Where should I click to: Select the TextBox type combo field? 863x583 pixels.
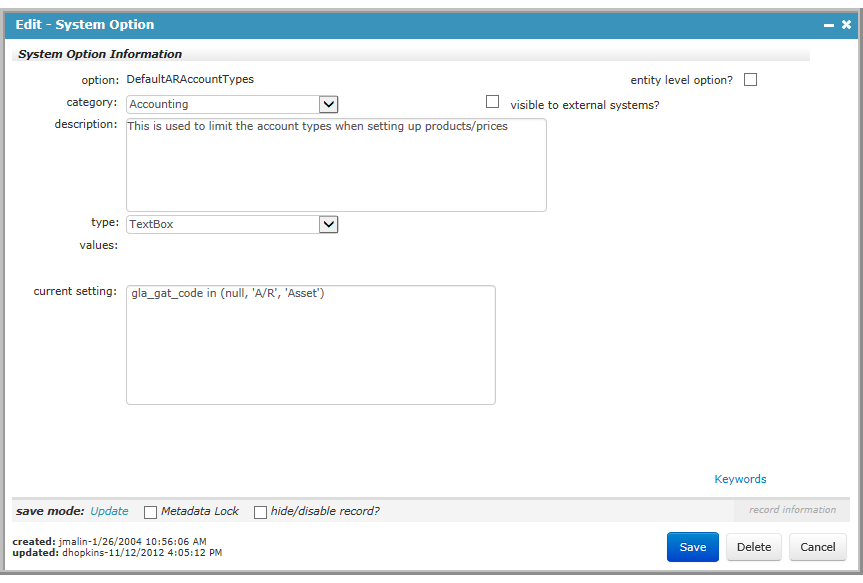pyautogui.click(x=232, y=224)
